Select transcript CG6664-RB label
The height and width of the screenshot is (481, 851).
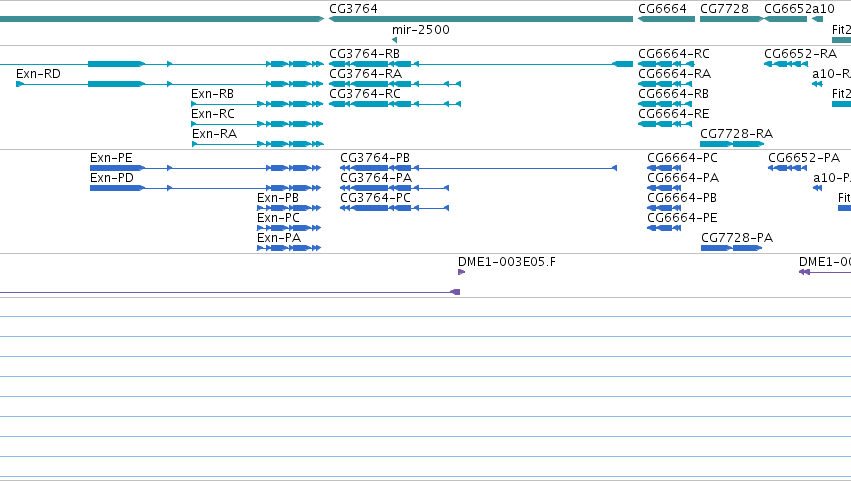[674, 94]
